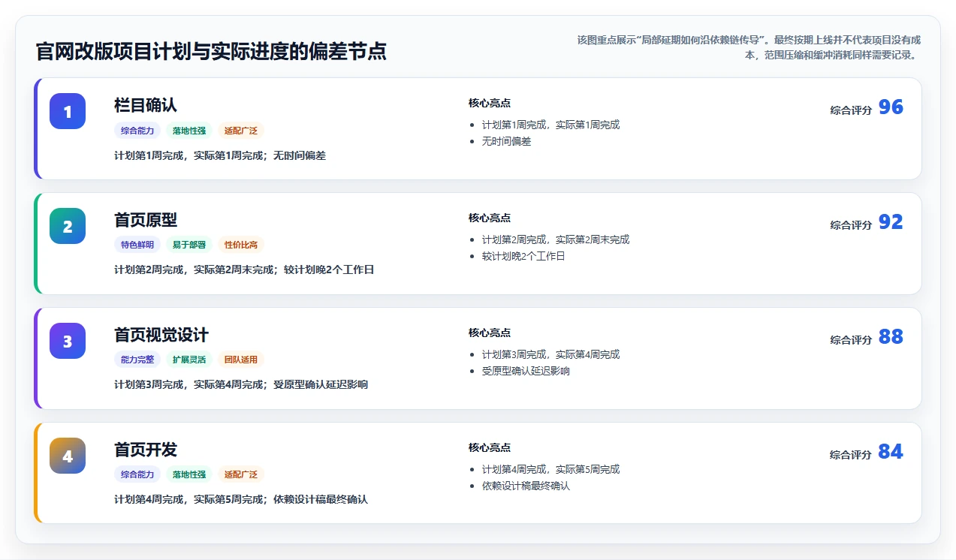Select the 适配广泛 tag in 首页开发 card
956x560 pixels.
point(241,475)
